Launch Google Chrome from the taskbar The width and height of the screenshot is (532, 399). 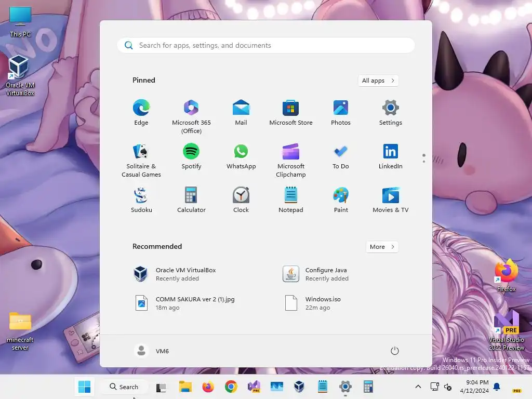pos(231,387)
